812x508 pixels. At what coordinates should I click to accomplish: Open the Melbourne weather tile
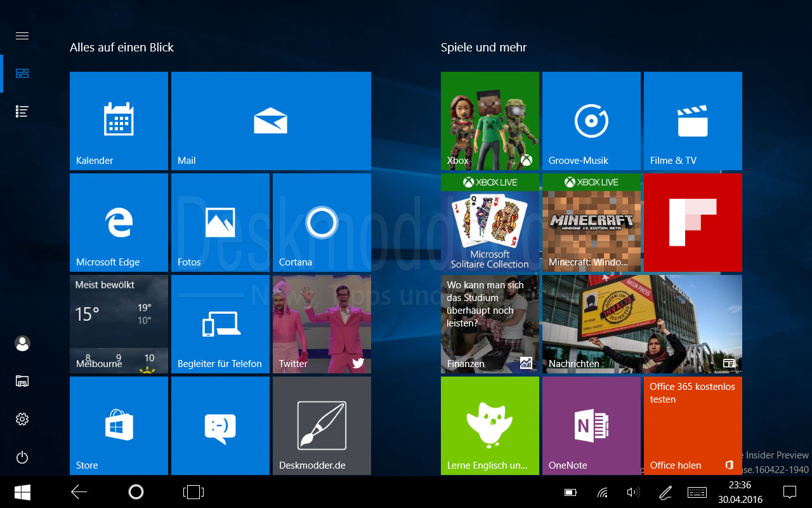click(x=119, y=324)
